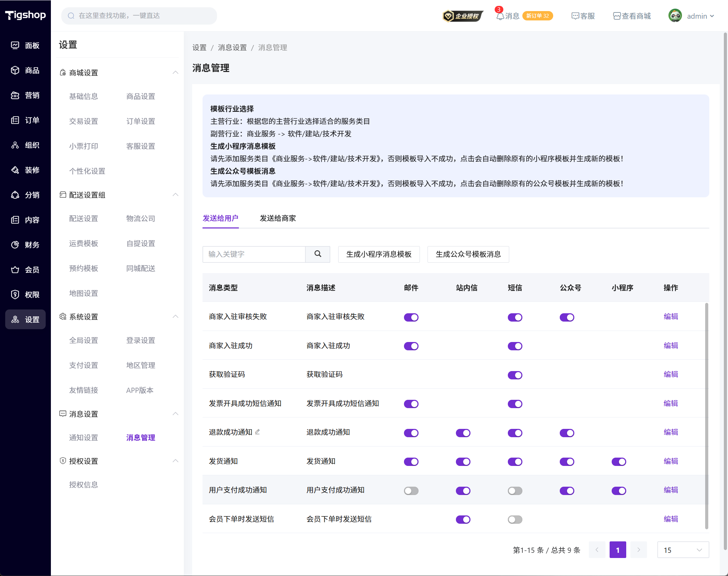
Task: Open the 客服 chat icon in header
Action: click(x=575, y=16)
